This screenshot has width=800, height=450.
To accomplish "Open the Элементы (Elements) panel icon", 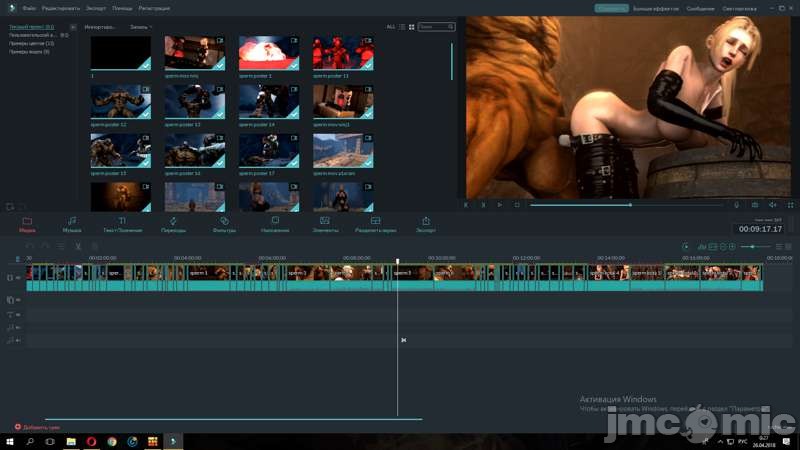I will coord(325,220).
